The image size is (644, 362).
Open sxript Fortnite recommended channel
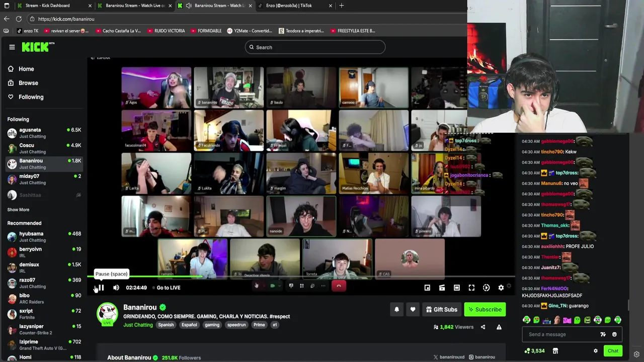click(x=44, y=314)
